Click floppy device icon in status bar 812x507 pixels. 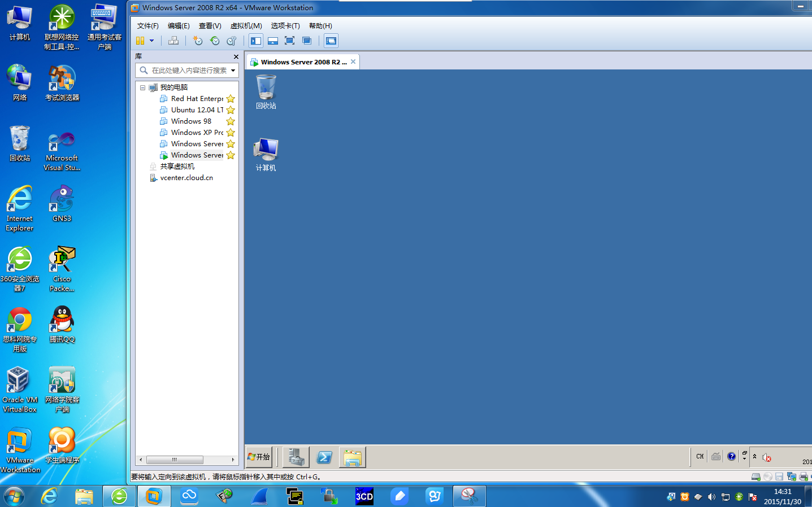[779, 477]
